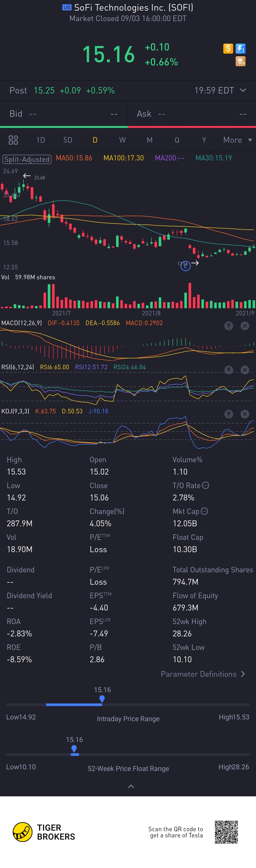256x868 pixels.
Task: Tap the earnings E marker on chart
Action: (185, 266)
